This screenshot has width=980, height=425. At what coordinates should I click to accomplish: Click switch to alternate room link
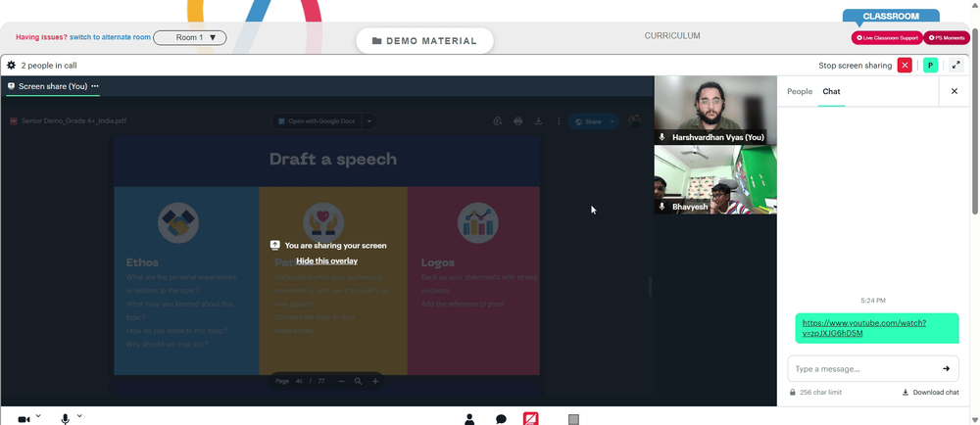110,37
